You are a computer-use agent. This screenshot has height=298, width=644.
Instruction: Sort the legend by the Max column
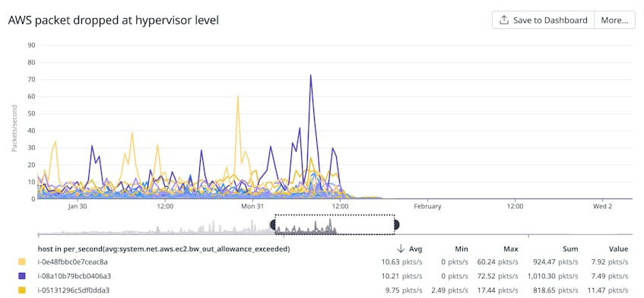coord(511,249)
